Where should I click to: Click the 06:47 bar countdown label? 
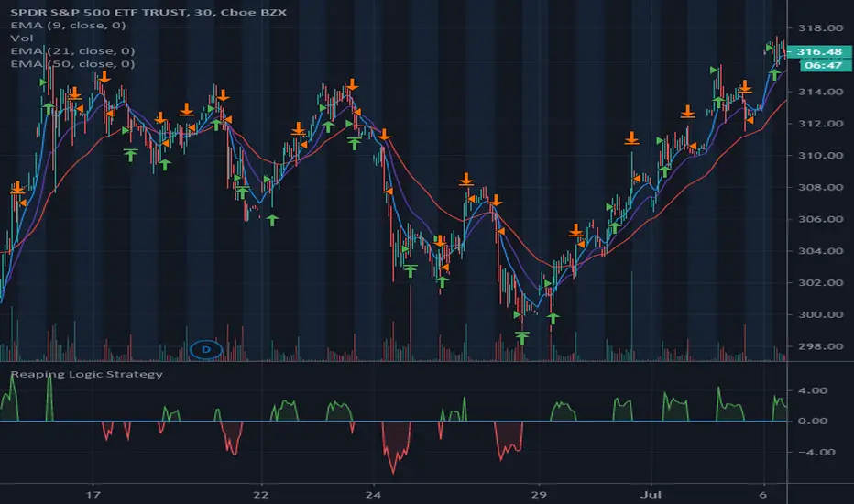pos(816,66)
